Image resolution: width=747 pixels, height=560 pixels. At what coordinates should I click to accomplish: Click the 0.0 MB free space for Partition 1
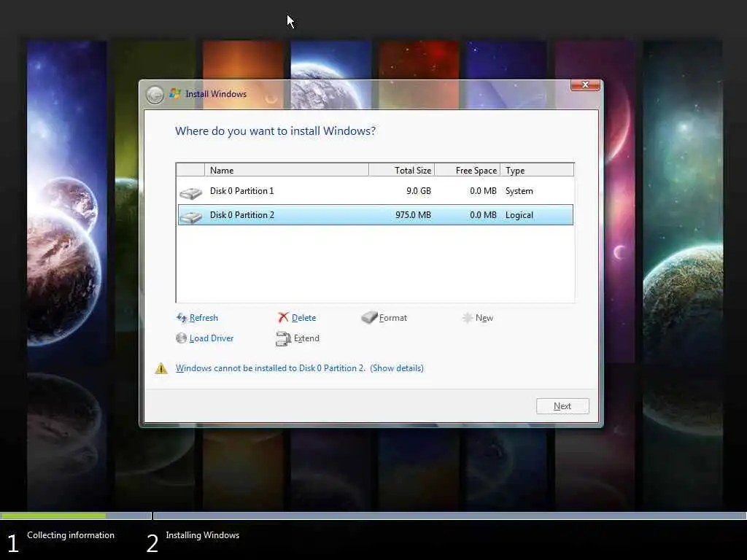[483, 191]
